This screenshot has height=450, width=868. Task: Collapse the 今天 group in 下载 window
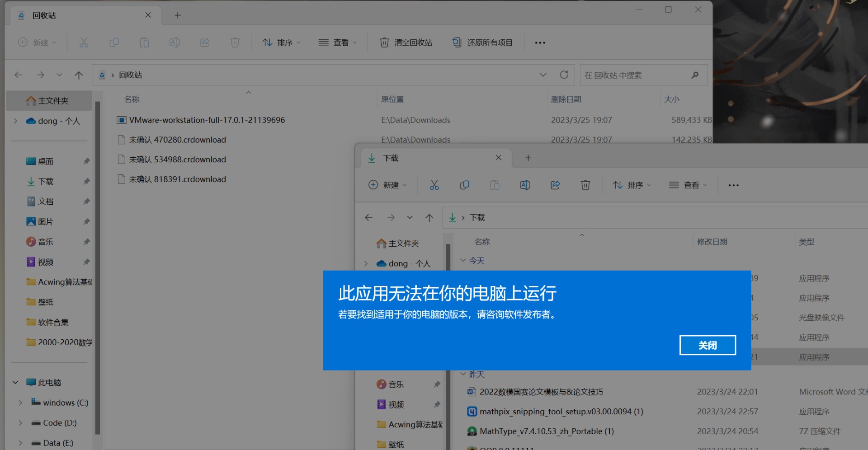click(463, 261)
